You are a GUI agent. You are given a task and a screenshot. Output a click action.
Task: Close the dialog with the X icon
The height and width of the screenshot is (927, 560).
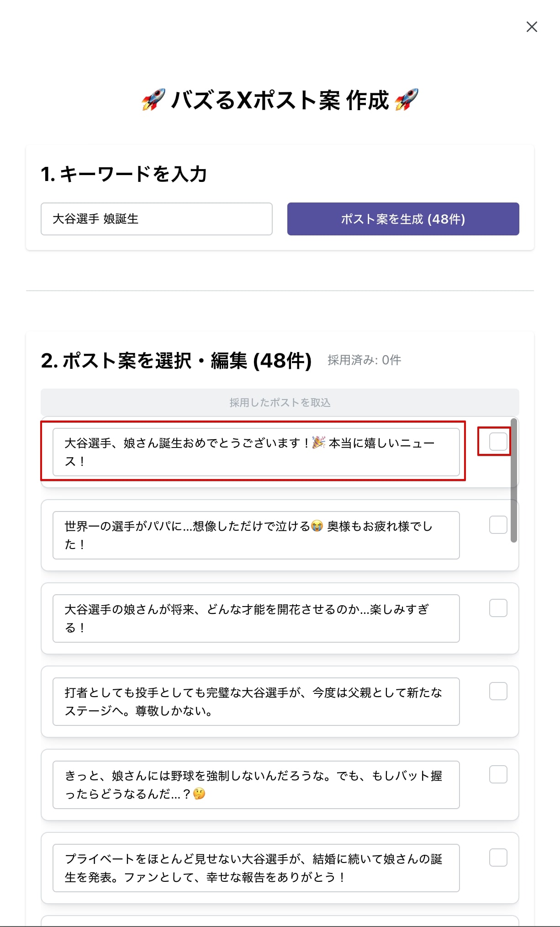(532, 27)
